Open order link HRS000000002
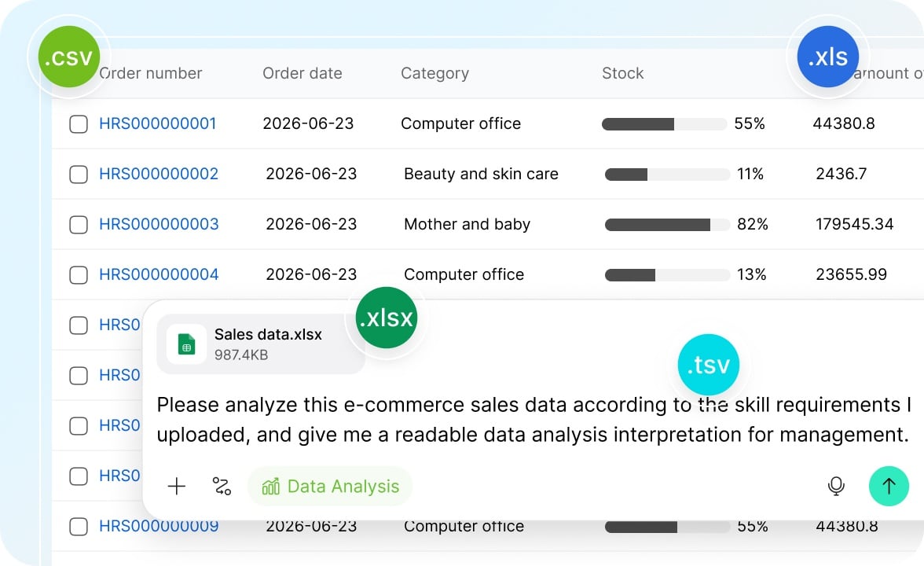Screen dimensions: 924x566 point(159,174)
